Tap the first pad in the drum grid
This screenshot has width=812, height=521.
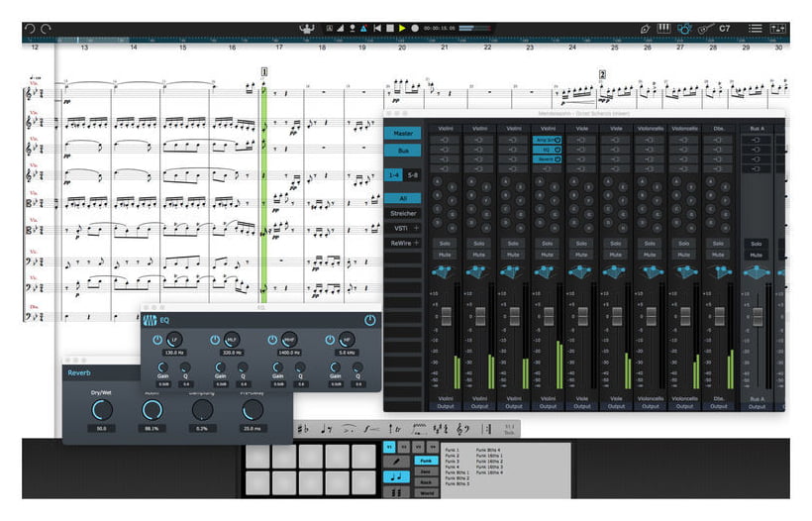[x=257, y=457]
